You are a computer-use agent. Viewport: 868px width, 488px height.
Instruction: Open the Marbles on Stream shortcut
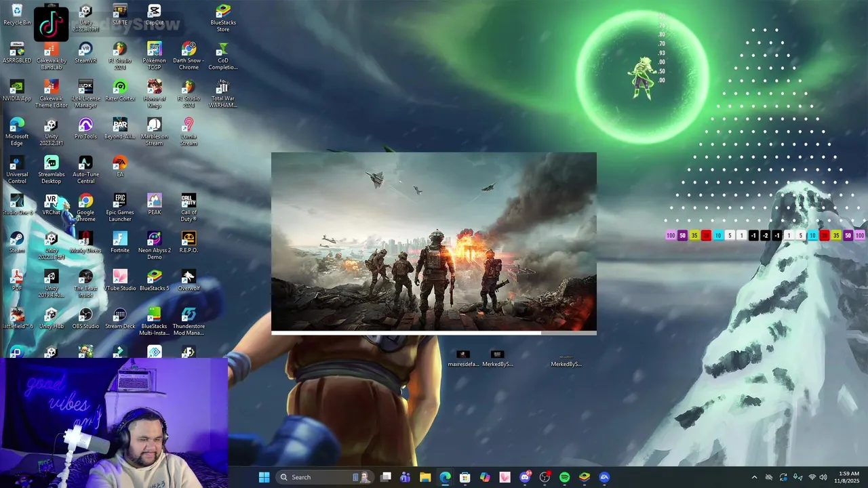[155, 132]
